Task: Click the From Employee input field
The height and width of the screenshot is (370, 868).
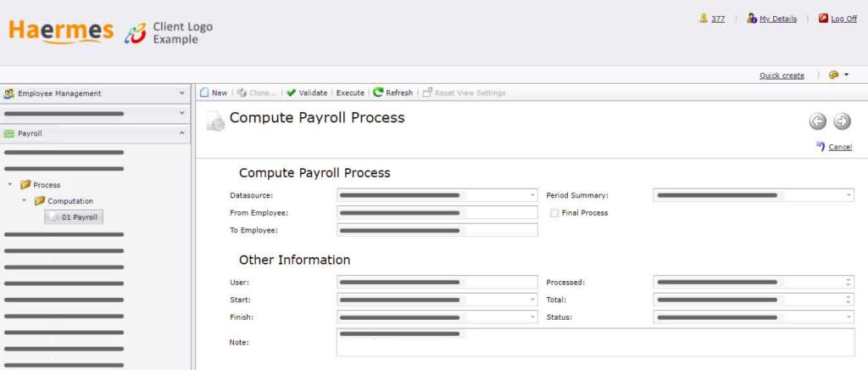Action: click(437, 213)
